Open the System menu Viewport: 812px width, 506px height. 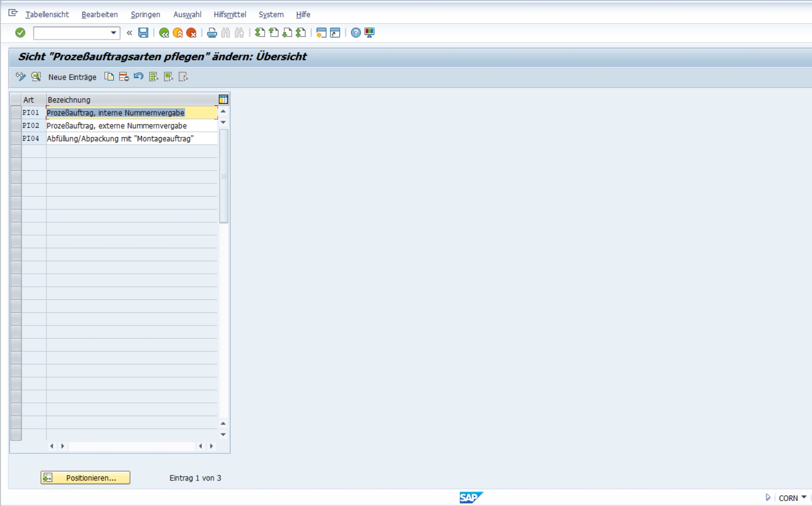point(271,15)
